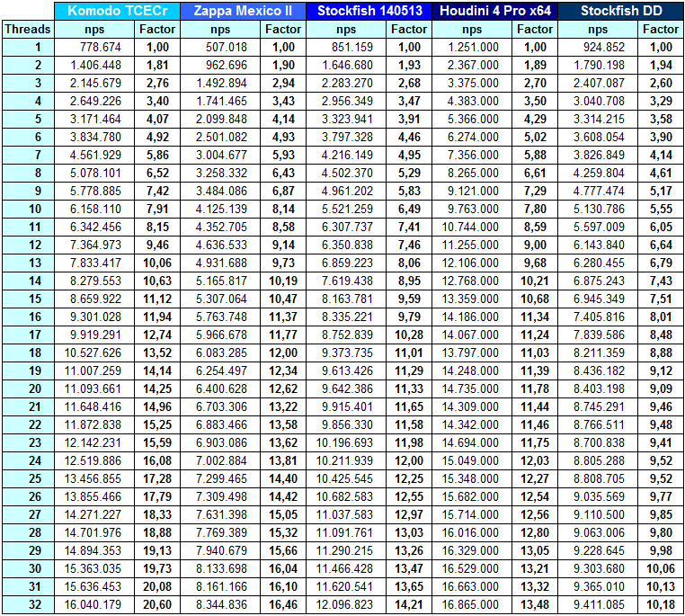685x616 pixels.
Task: Select the factor cell 8,01
Action: (x=661, y=317)
